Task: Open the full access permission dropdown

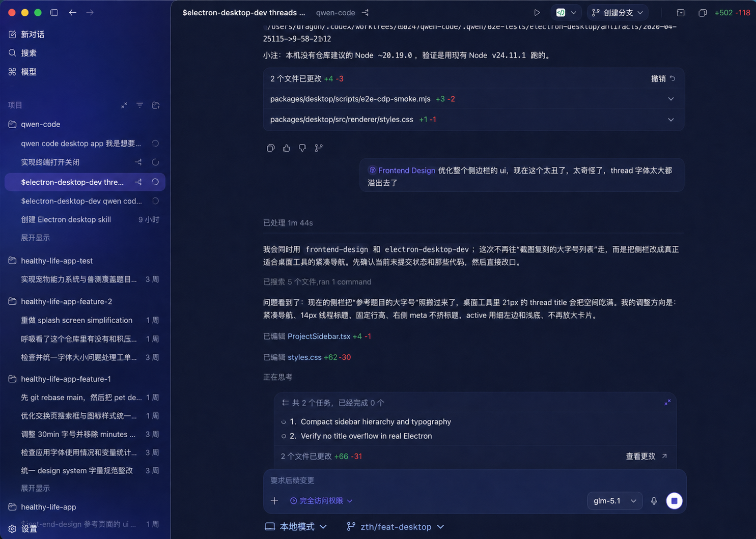Action: tap(321, 501)
